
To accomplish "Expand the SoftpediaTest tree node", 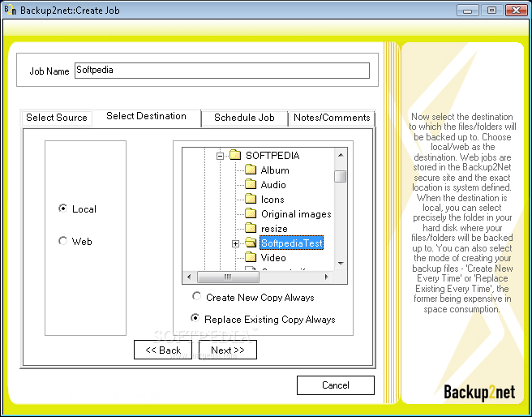I will (235, 243).
